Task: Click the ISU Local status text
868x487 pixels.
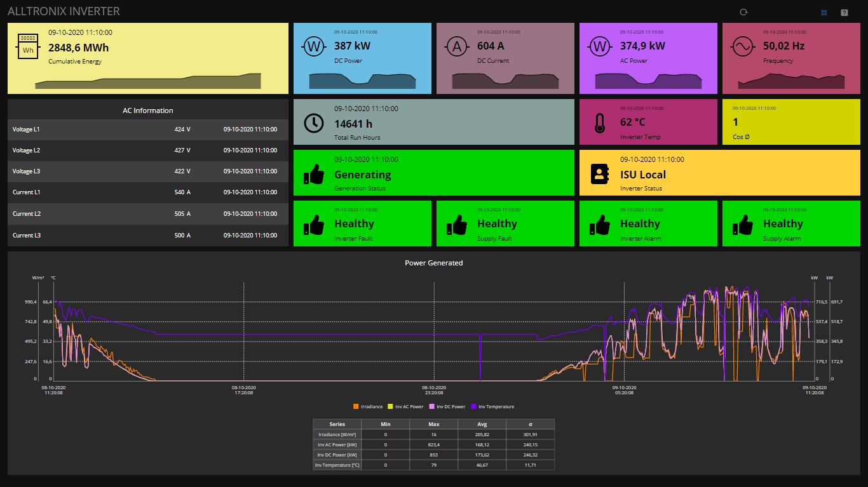Action: (x=643, y=175)
